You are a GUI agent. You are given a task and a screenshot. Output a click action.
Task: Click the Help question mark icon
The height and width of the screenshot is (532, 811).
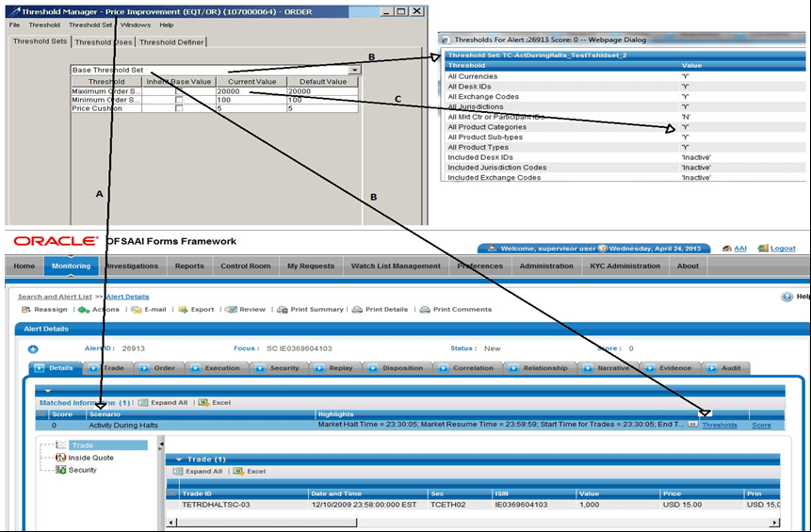click(x=787, y=297)
